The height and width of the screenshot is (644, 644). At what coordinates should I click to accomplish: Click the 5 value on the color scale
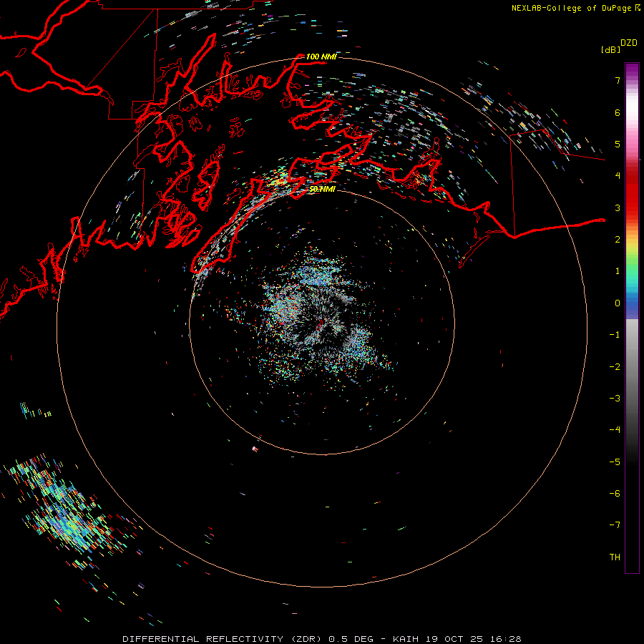[618, 144]
